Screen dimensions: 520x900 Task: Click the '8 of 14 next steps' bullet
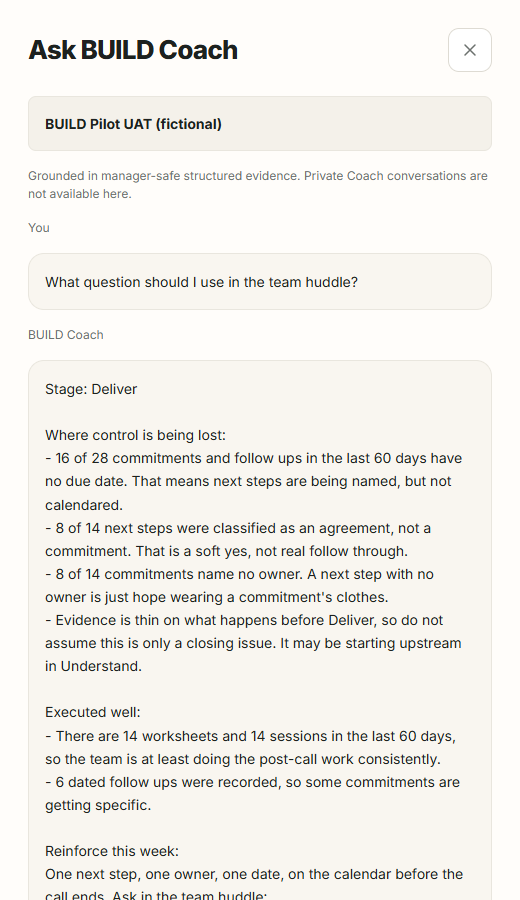tap(238, 540)
